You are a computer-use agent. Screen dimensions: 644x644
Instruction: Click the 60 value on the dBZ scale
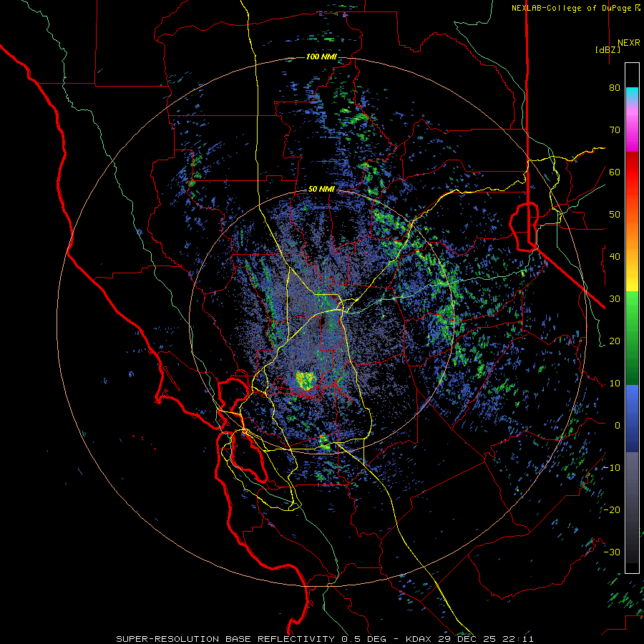(x=615, y=172)
